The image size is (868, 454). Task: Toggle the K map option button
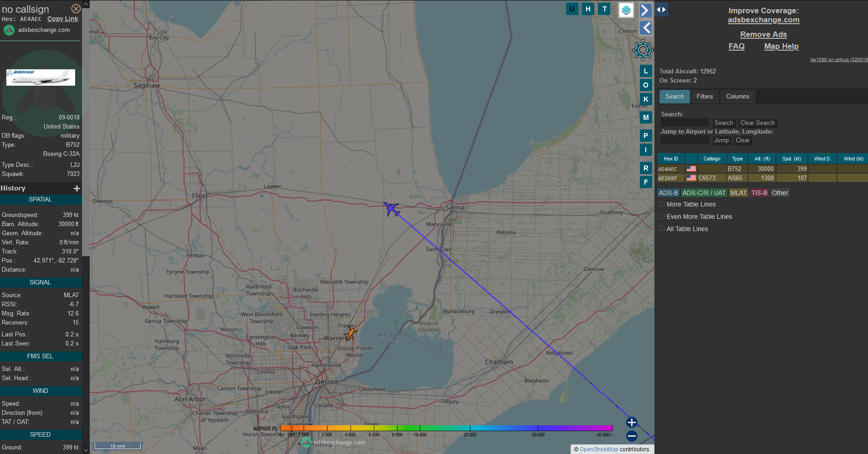[x=646, y=99]
